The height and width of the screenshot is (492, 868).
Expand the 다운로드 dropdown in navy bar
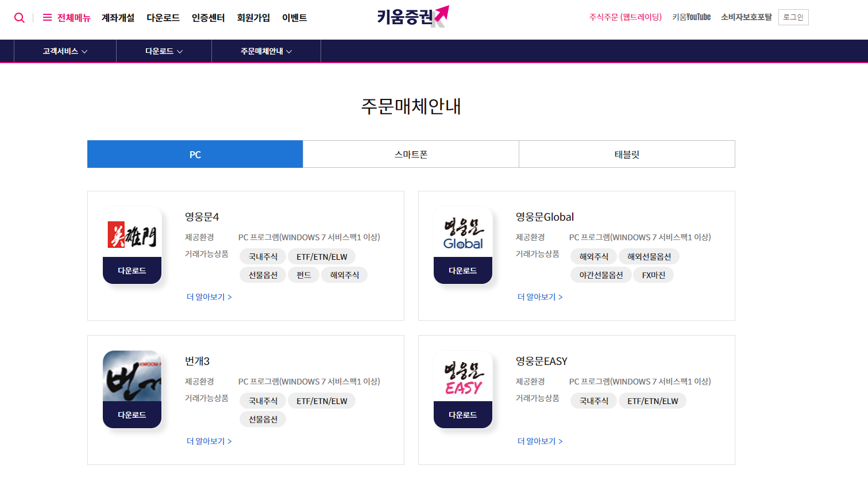[x=164, y=51]
